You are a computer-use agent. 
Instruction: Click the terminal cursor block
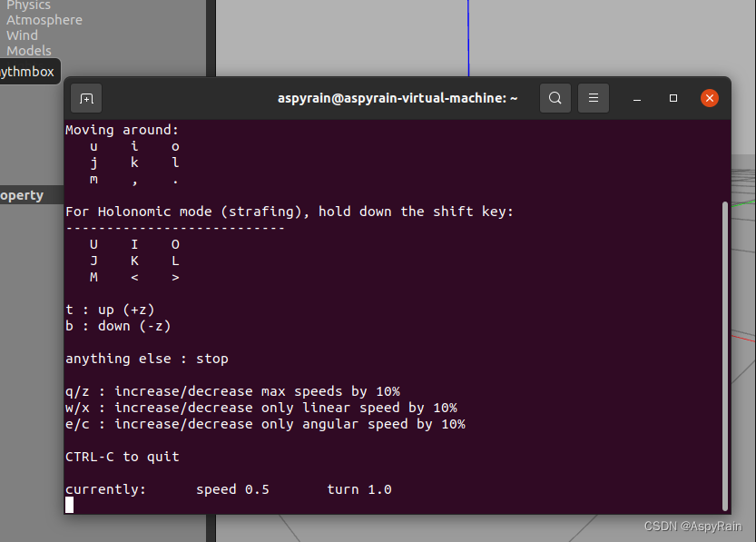coord(69,505)
